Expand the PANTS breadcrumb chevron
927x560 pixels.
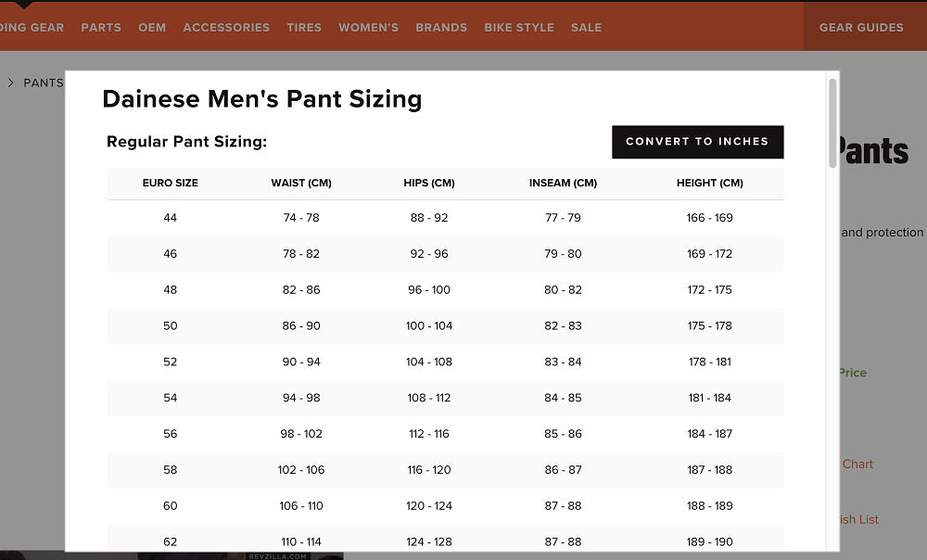(10, 83)
